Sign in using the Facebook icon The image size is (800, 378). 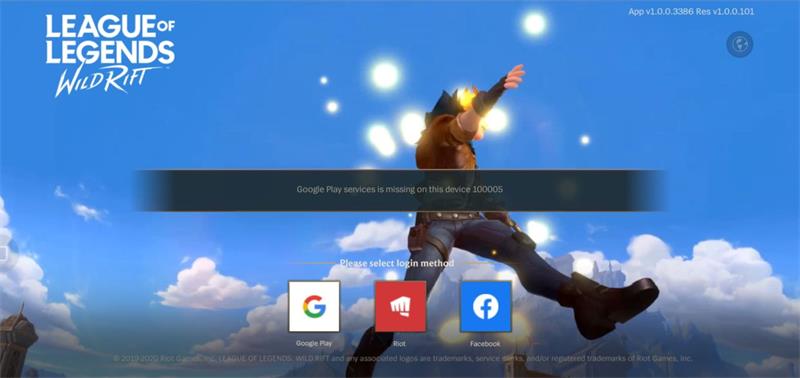[x=486, y=306]
